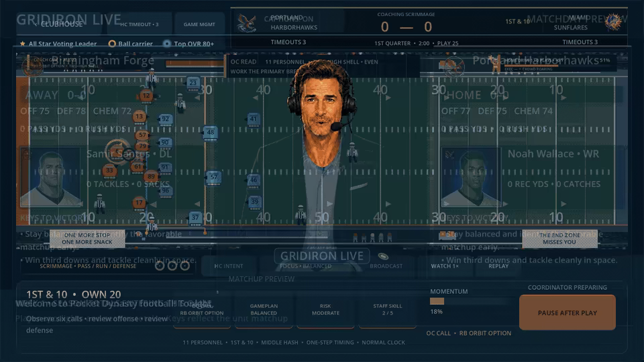Select blue defender token 48
The height and width of the screenshot is (362, 644).
210,133
